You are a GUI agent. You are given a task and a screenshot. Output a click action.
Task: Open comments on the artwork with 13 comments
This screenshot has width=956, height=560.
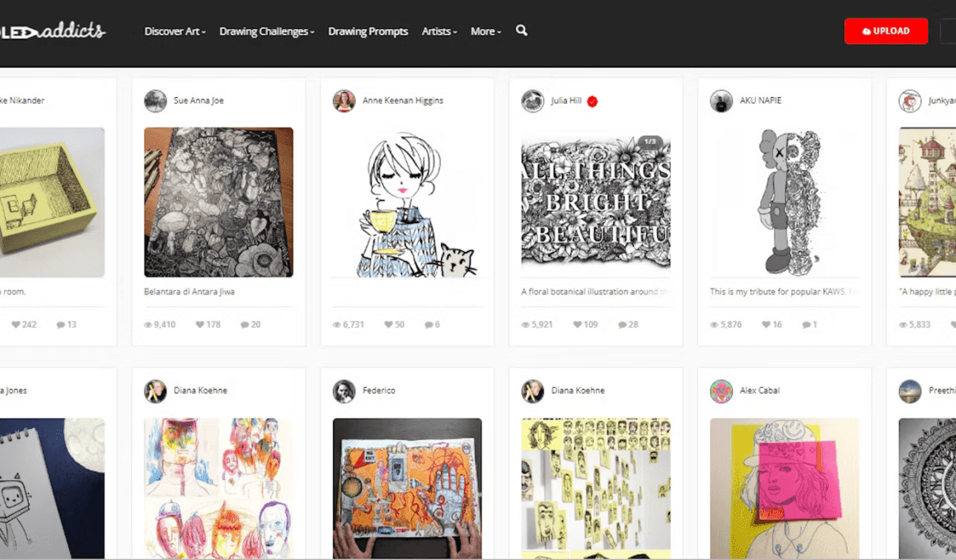[60, 324]
